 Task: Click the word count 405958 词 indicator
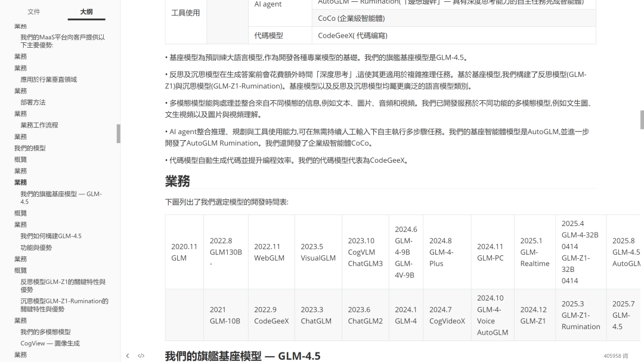(615, 356)
